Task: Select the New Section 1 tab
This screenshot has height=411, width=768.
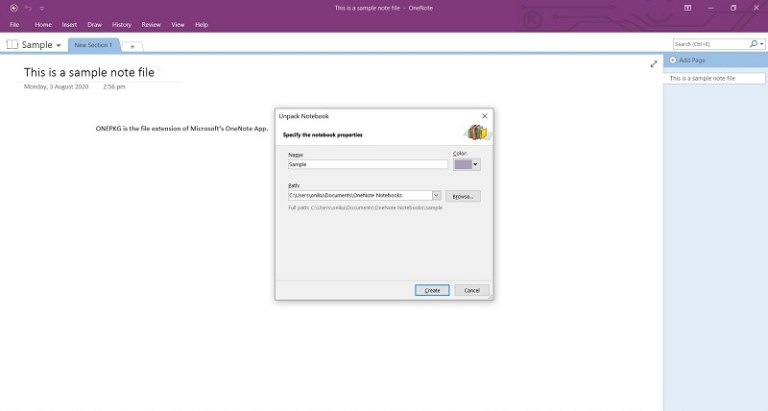Action: tap(94, 45)
